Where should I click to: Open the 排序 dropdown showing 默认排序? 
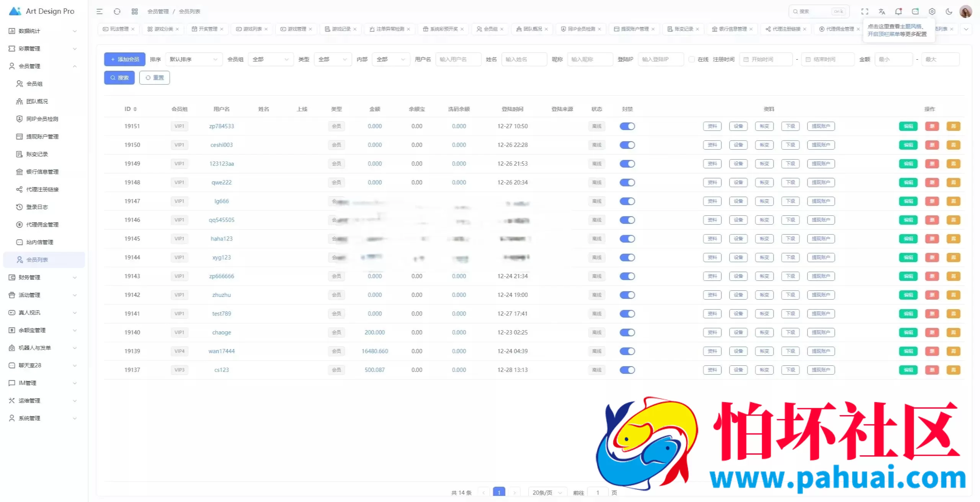(194, 59)
